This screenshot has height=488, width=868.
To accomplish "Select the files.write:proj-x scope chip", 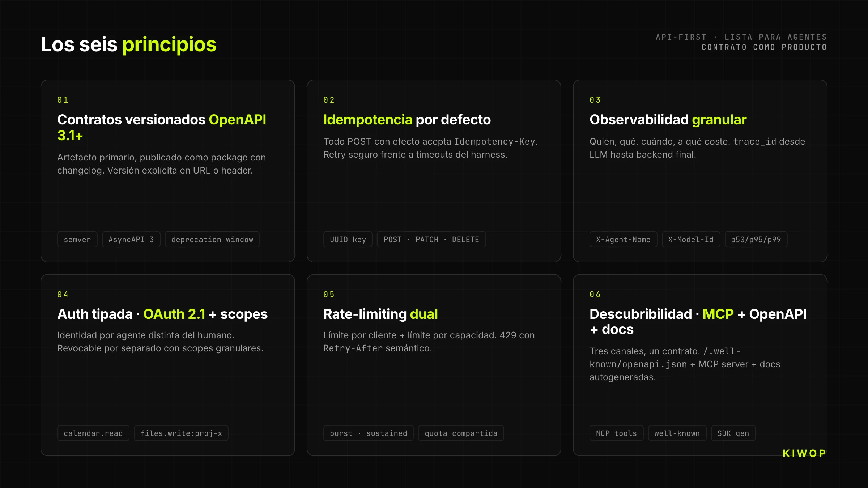I will tap(181, 433).
